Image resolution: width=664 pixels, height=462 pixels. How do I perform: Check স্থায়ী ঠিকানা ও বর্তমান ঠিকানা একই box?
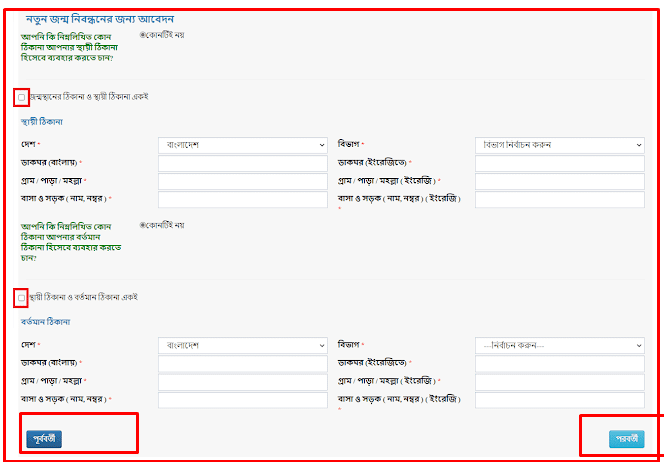pyautogui.click(x=21, y=297)
